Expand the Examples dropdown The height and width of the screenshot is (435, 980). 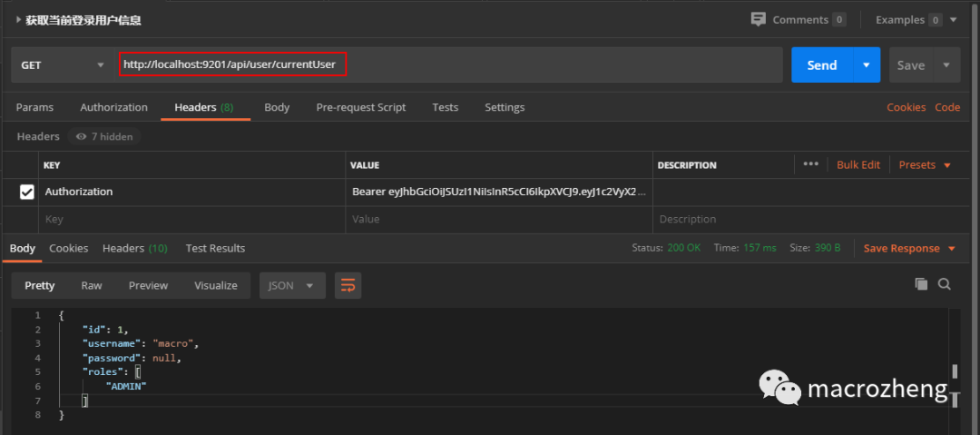coord(953,19)
